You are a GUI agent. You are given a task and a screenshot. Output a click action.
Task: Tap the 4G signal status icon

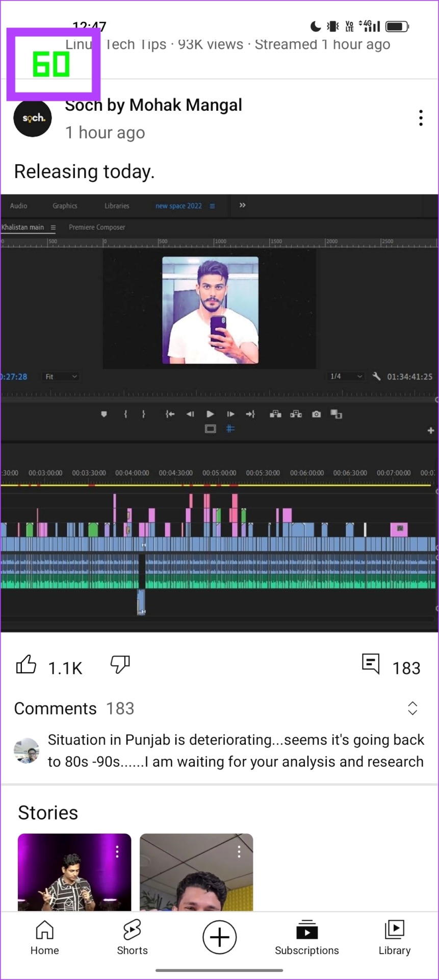(x=370, y=26)
